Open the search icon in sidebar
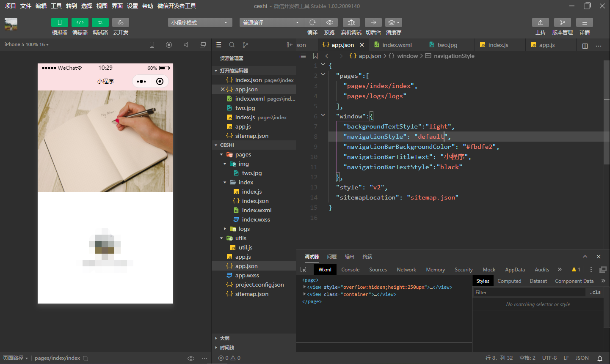The width and height of the screenshot is (610, 364). point(232,45)
